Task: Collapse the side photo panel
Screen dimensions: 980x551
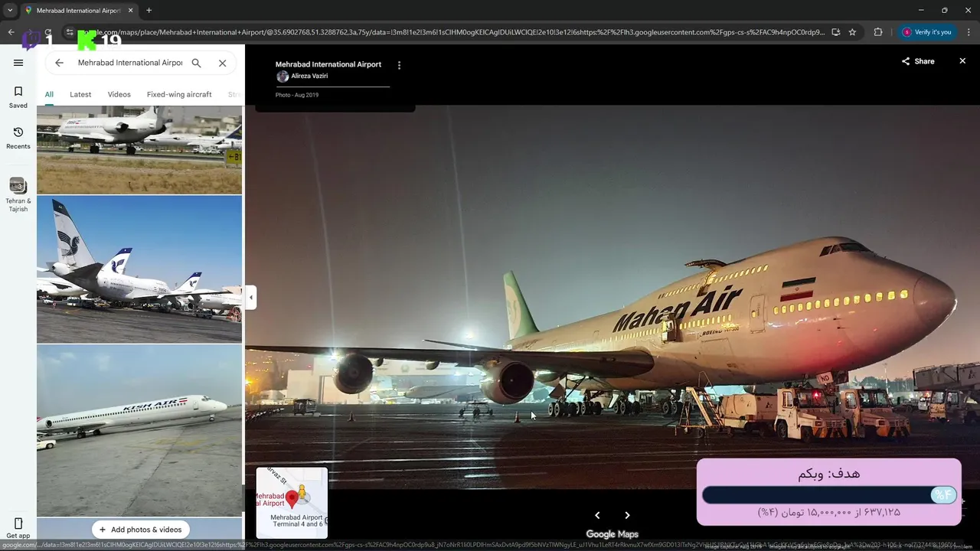Action: (251, 297)
